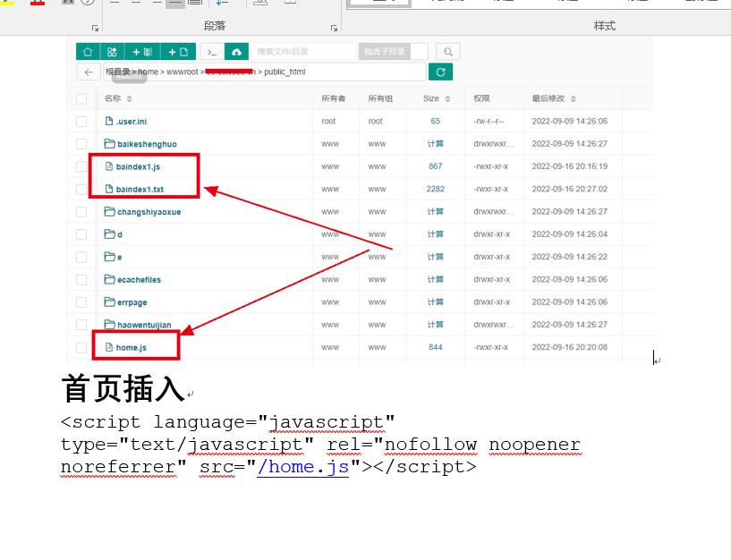Click the four-squares grid icon beside home
This screenshot has height=560, width=731.
pos(112,52)
